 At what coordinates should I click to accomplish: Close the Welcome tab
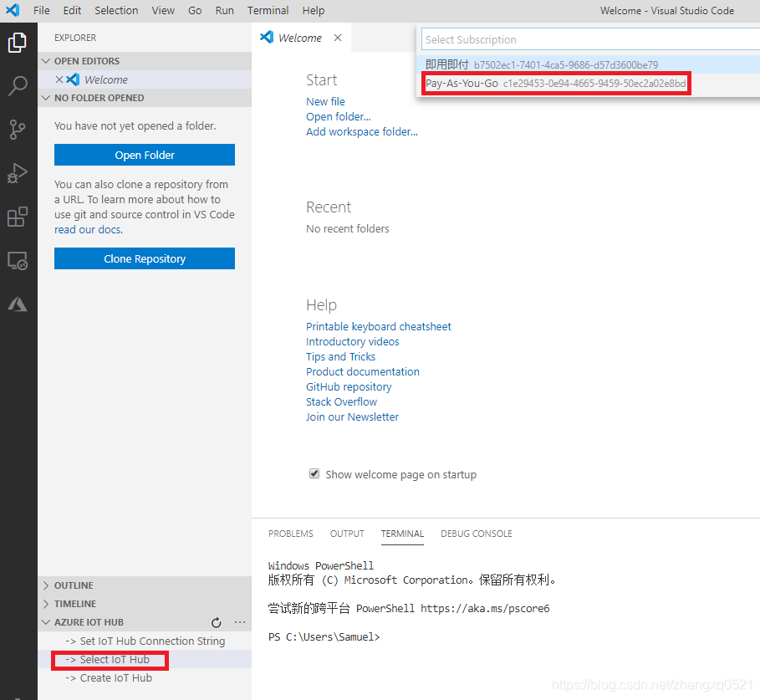[x=338, y=38]
